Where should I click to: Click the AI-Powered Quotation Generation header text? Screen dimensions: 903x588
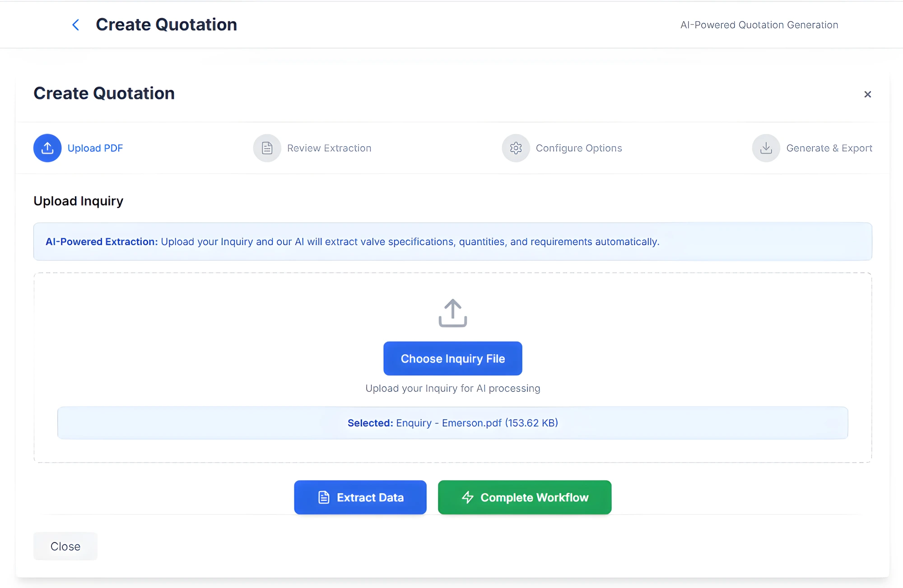pyautogui.click(x=759, y=25)
